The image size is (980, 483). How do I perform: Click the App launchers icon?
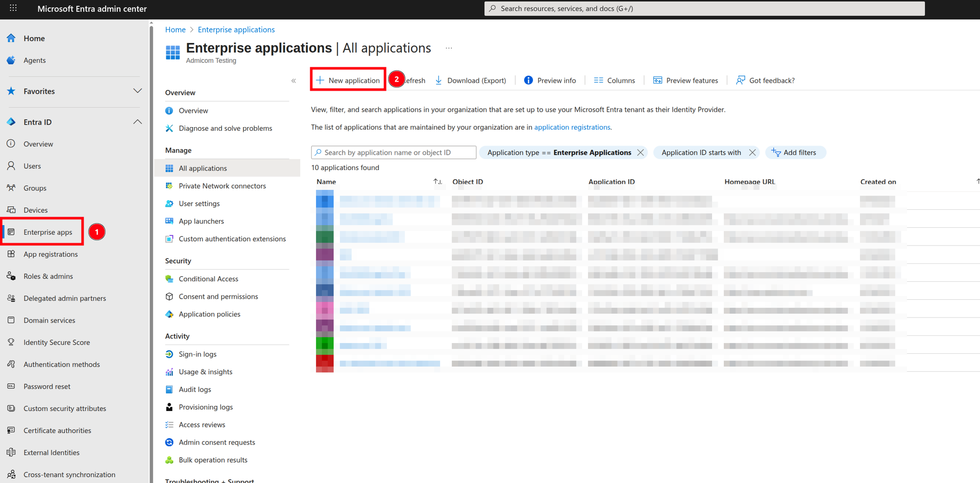click(x=169, y=221)
